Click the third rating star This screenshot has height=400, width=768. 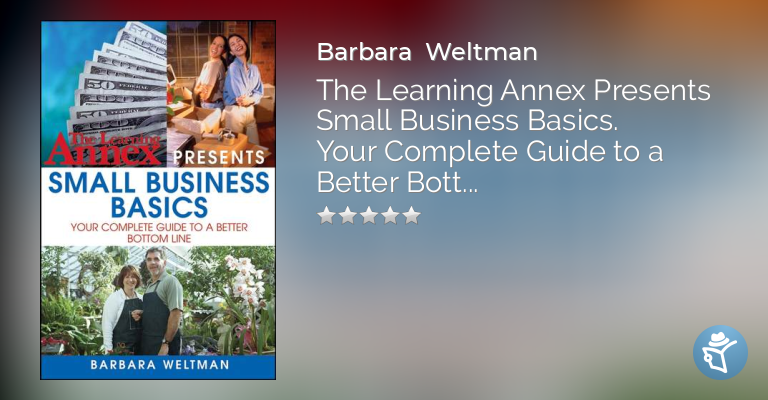coord(369,215)
